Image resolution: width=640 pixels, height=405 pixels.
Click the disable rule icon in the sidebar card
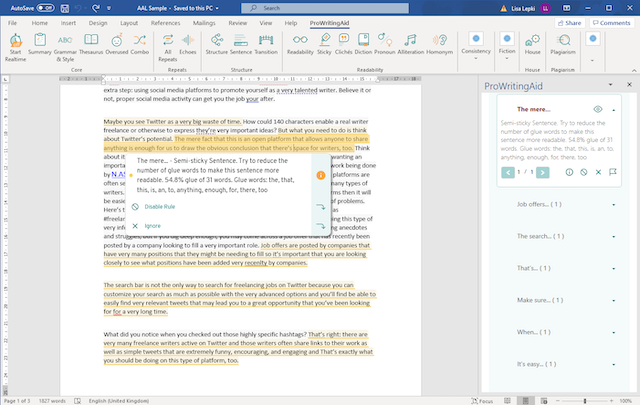point(584,172)
